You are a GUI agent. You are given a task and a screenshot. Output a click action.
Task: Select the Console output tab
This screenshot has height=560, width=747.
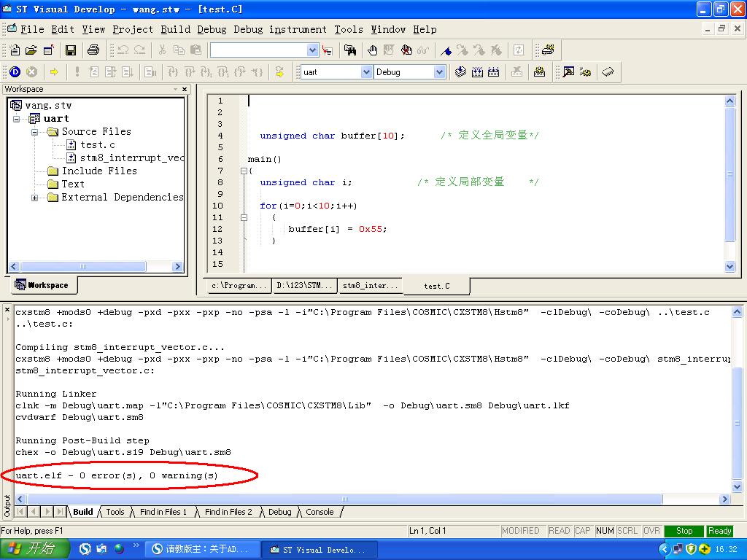pyautogui.click(x=320, y=512)
